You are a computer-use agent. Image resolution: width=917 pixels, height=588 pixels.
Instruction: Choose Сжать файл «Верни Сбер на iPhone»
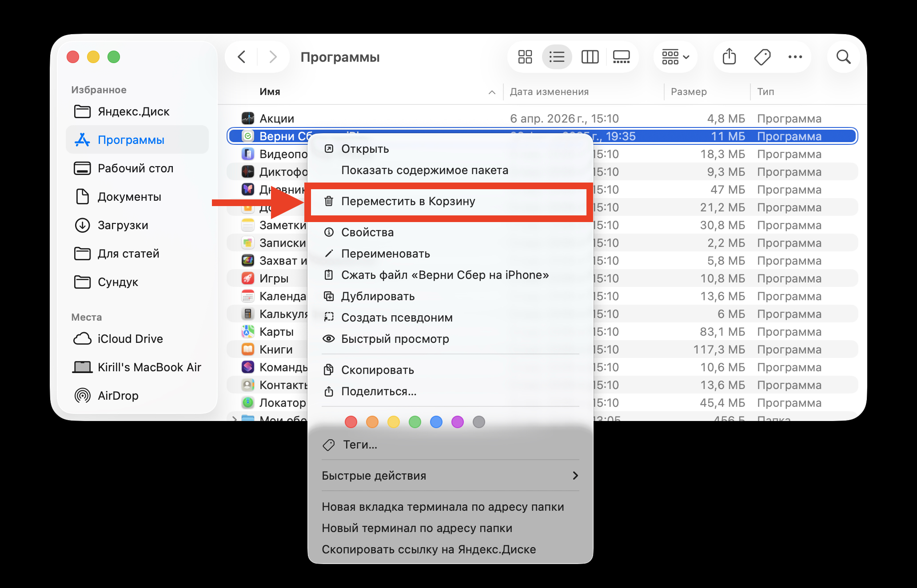pos(451,275)
